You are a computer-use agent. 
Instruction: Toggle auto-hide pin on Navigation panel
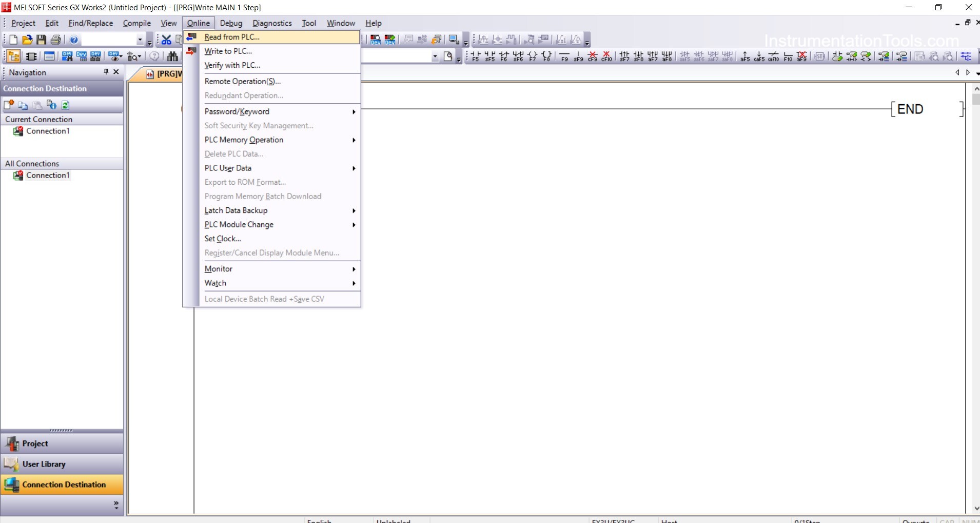[x=106, y=72]
